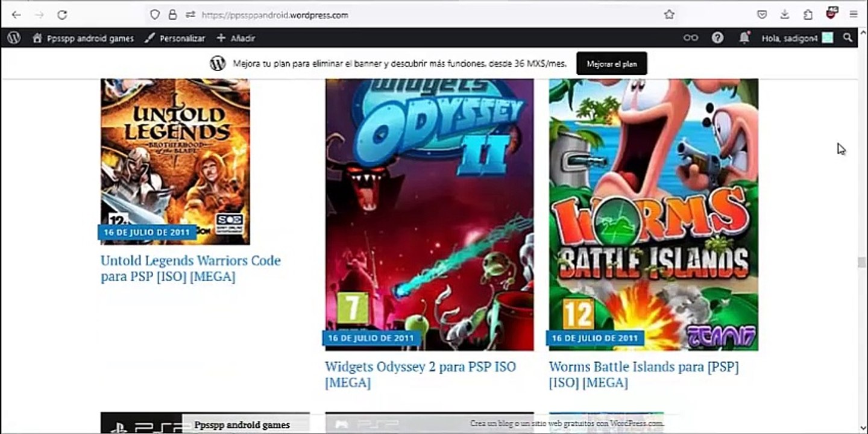
Task: Click the WordPress.com footer banner link
Action: [x=567, y=424]
